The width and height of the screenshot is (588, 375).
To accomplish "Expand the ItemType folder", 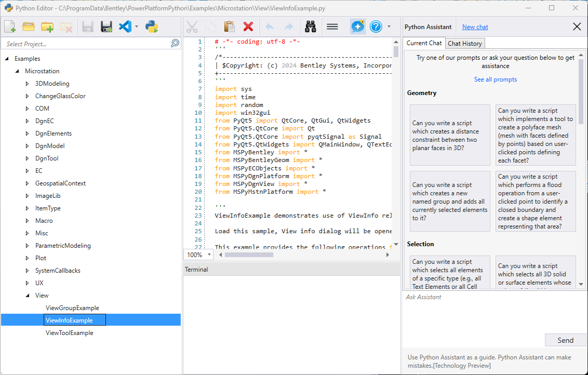I will click(27, 208).
